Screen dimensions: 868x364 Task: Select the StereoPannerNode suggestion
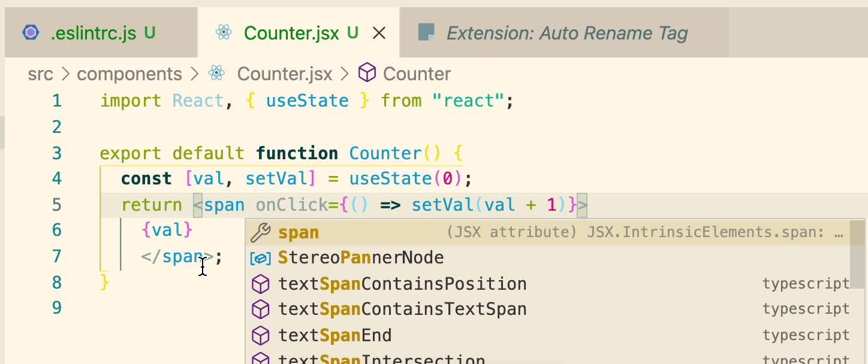tap(361, 257)
